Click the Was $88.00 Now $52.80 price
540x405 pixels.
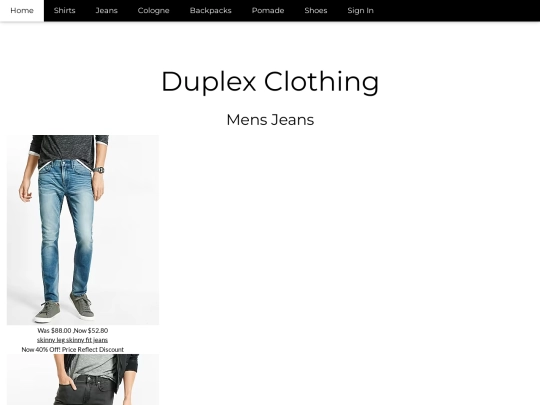pyautogui.click(x=72, y=331)
